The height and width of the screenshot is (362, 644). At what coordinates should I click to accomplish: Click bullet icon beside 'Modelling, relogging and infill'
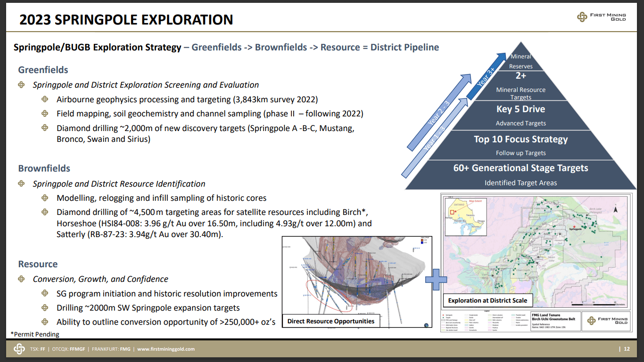[45, 198]
